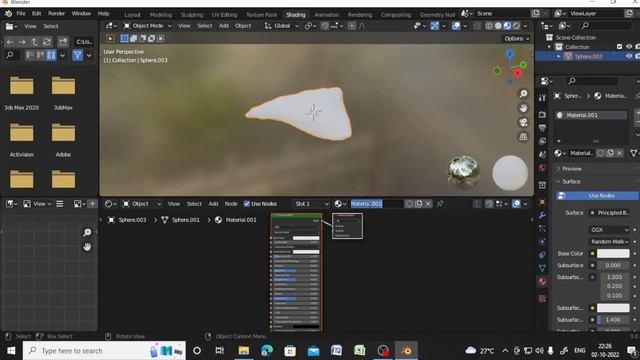Screen dimensions: 640x360
Task: Toggle X-ray display in viewport header
Action: 477,26
